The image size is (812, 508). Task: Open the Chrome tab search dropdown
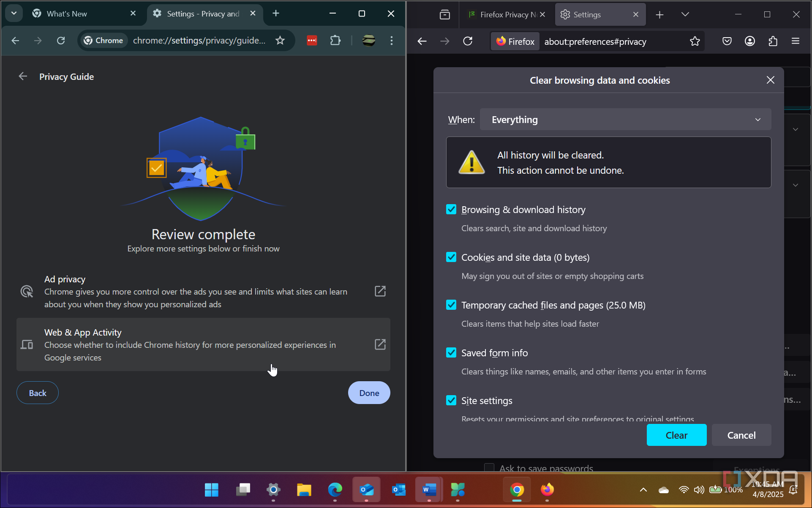(14, 13)
